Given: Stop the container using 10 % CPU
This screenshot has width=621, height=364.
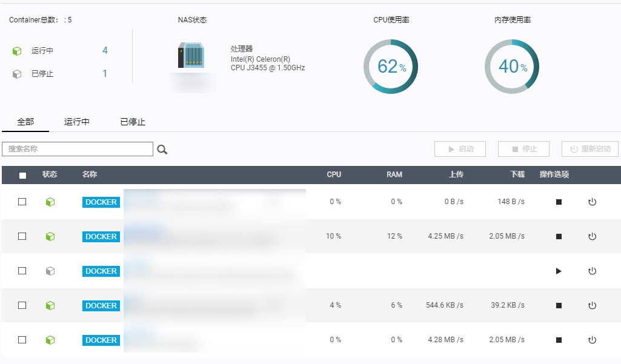Looking at the screenshot, I should (x=559, y=237).
